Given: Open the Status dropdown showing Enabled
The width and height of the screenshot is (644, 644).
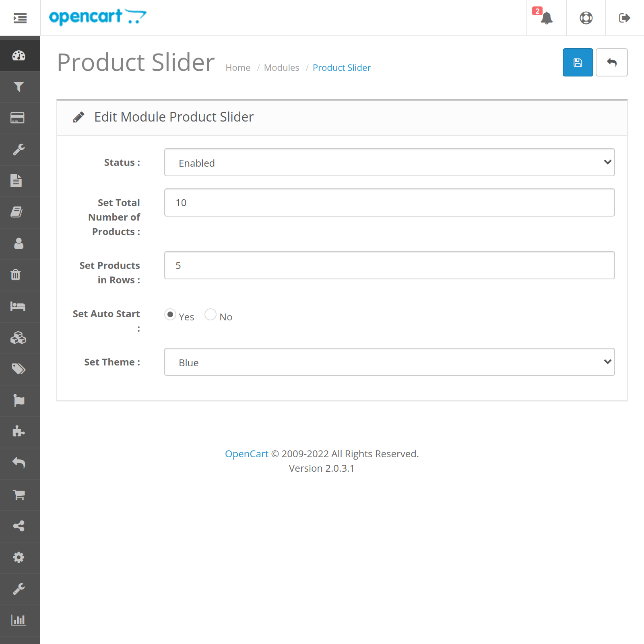Looking at the screenshot, I should pyautogui.click(x=389, y=162).
